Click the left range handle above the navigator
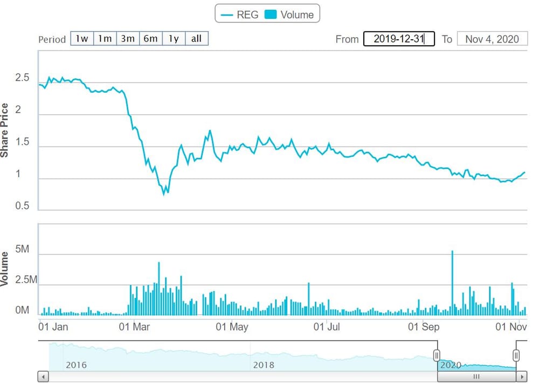This screenshot has width=539, height=392. pyautogui.click(x=437, y=355)
